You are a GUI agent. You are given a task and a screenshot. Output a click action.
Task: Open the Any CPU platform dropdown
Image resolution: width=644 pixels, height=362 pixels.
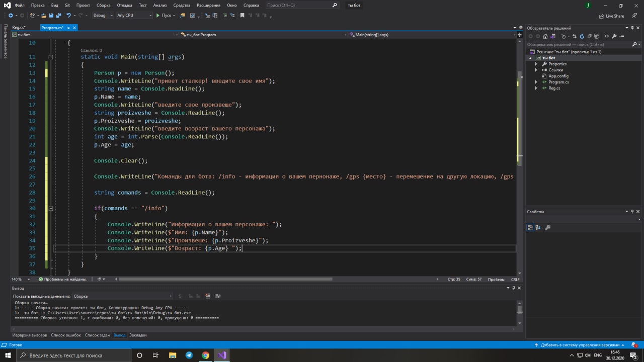click(x=134, y=16)
